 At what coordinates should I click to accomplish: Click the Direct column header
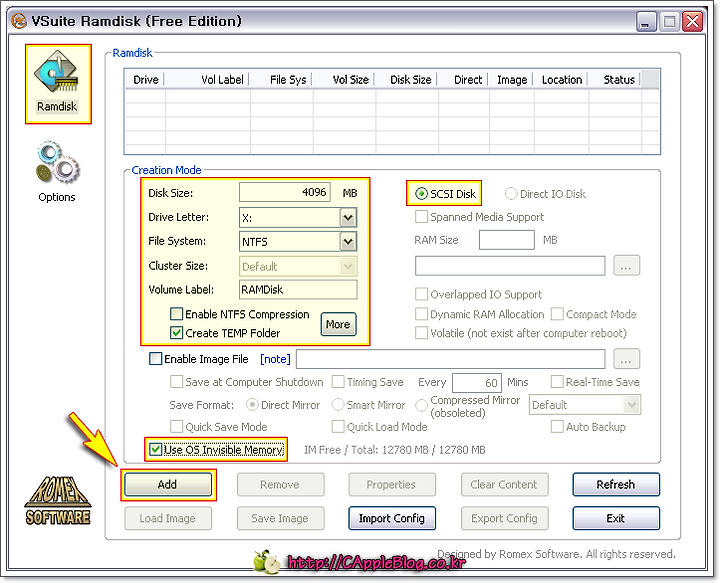click(463, 79)
